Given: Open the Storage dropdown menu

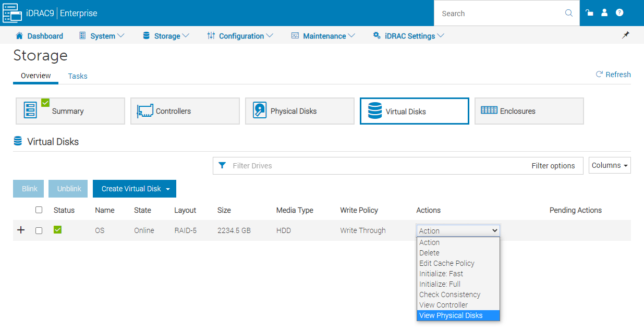Looking at the screenshot, I should pos(165,35).
